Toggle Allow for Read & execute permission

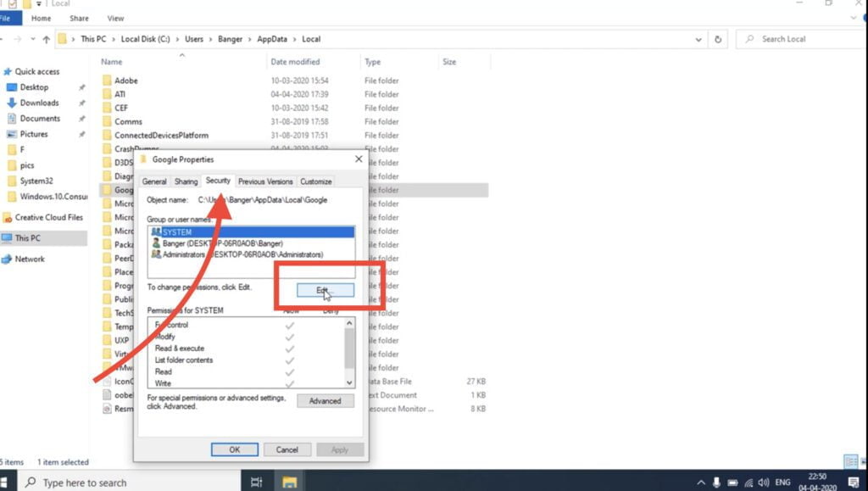(290, 348)
